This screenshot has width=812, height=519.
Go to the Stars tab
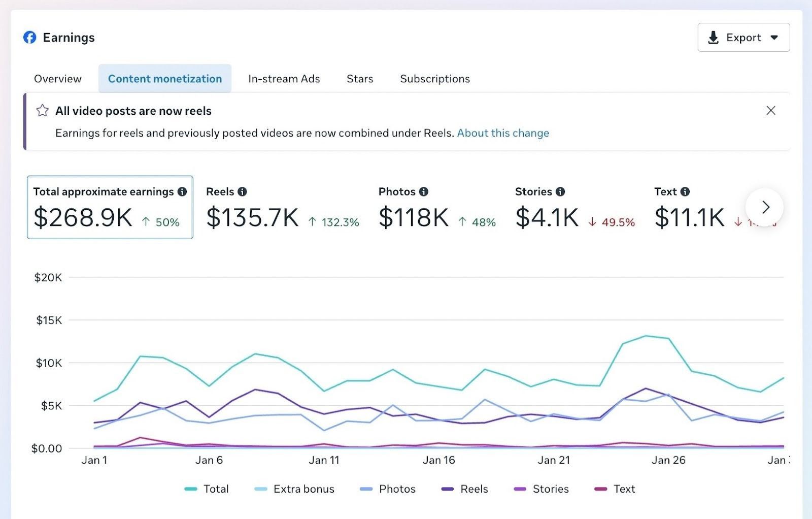point(360,79)
